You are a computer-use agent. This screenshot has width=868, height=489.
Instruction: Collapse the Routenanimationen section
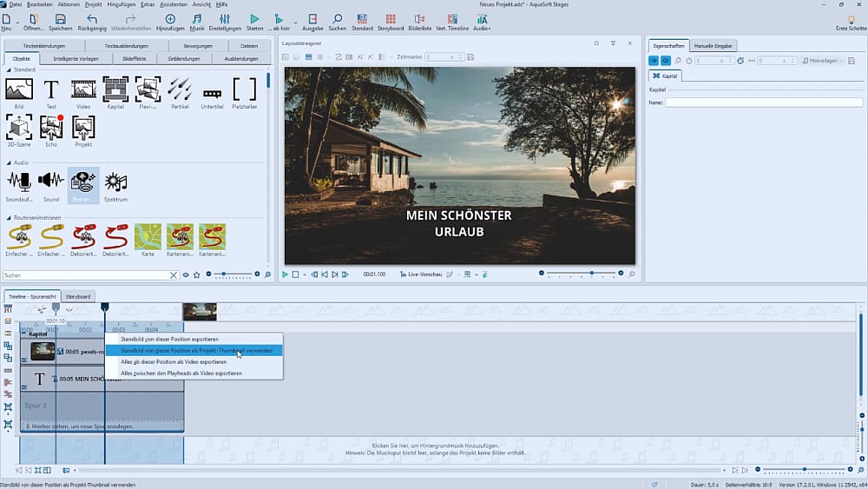pyautogui.click(x=8, y=217)
